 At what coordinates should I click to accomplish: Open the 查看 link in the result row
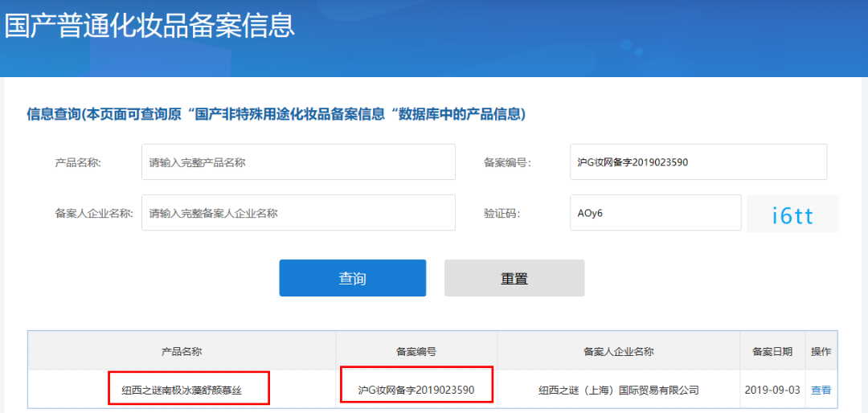(821, 391)
